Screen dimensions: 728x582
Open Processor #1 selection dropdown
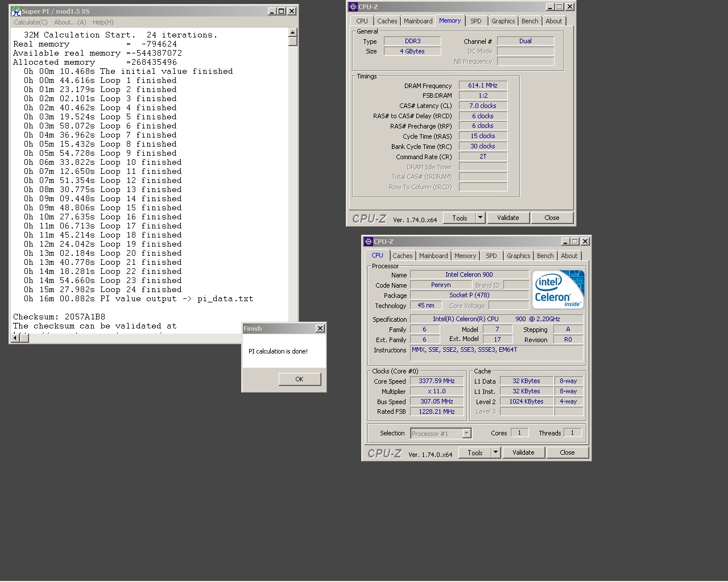coord(441,433)
